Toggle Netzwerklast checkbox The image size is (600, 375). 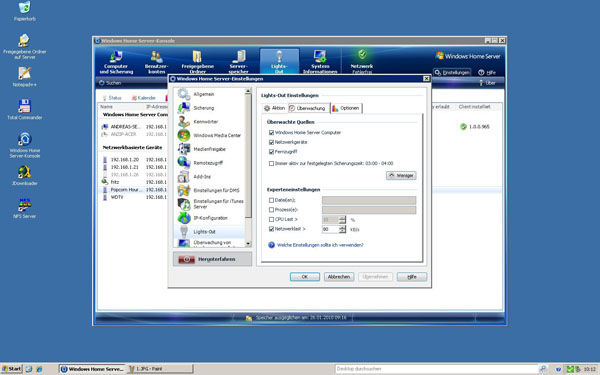click(x=271, y=229)
